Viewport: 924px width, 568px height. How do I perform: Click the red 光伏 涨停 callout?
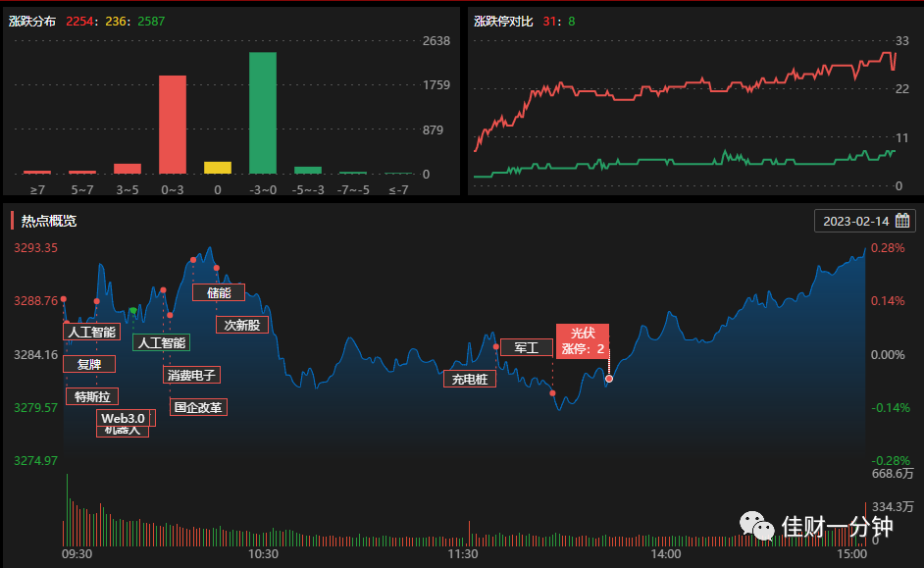[x=583, y=341]
